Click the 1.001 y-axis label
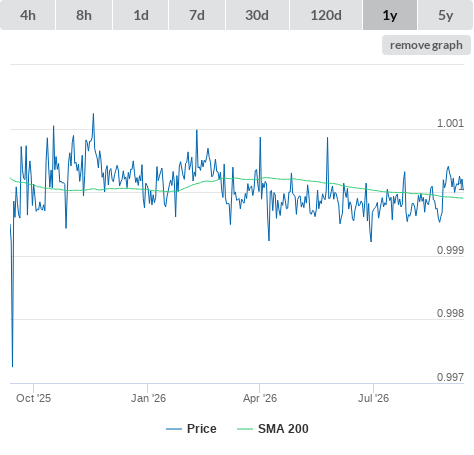 pos(450,123)
